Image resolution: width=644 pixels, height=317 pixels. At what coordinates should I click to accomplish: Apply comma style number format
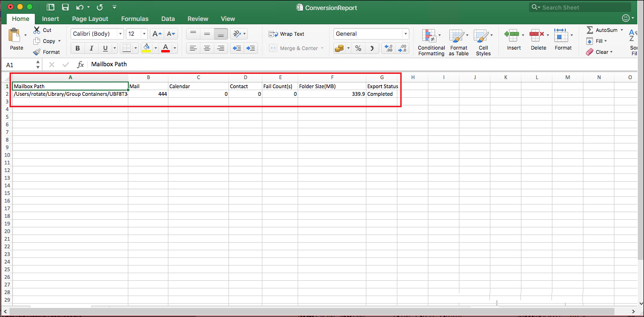click(x=373, y=48)
